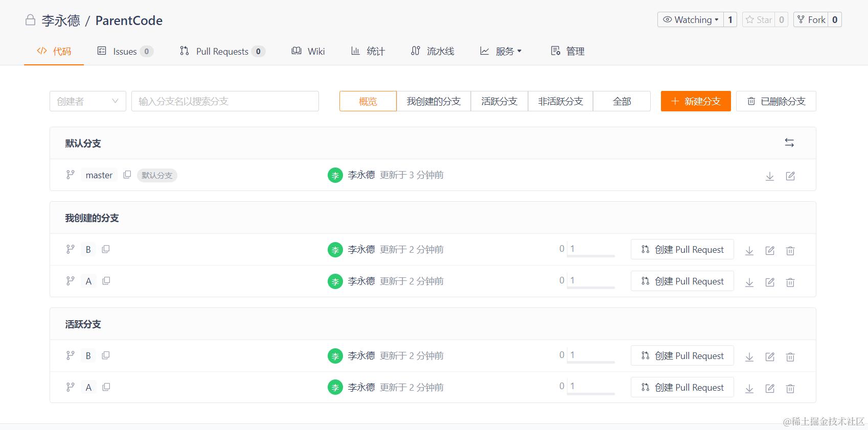This screenshot has width=868, height=430.
Task: Delete branch A under 活跃分支
Action: (x=790, y=389)
